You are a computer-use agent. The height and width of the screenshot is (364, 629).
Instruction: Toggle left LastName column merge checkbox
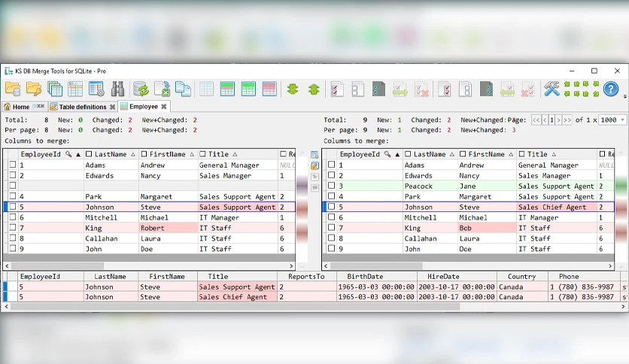(x=89, y=154)
